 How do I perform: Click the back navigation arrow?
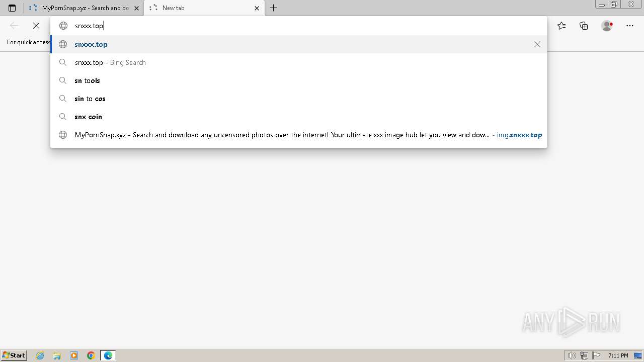pyautogui.click(x=14, y=26)
